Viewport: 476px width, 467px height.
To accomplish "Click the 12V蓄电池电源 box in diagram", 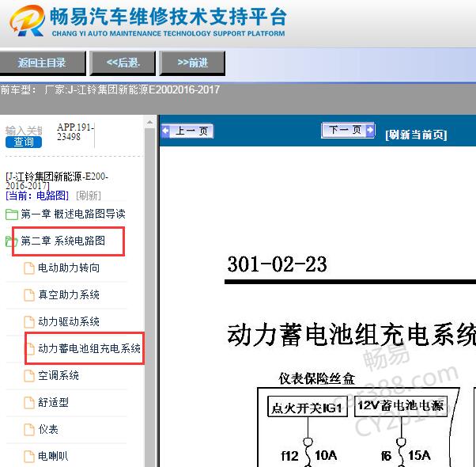I will 401,406.
